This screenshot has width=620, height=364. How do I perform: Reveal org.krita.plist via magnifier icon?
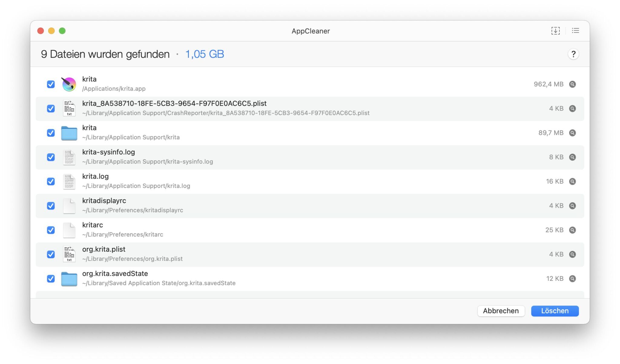[572, 254]
